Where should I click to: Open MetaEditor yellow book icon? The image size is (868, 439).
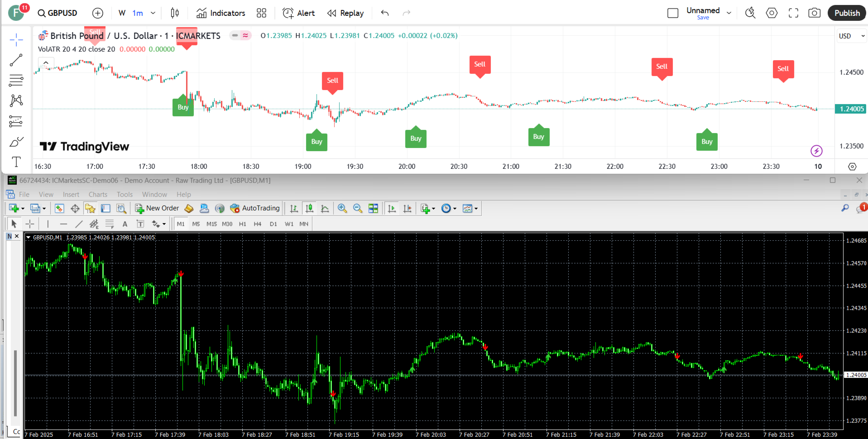tap(189, 208)
